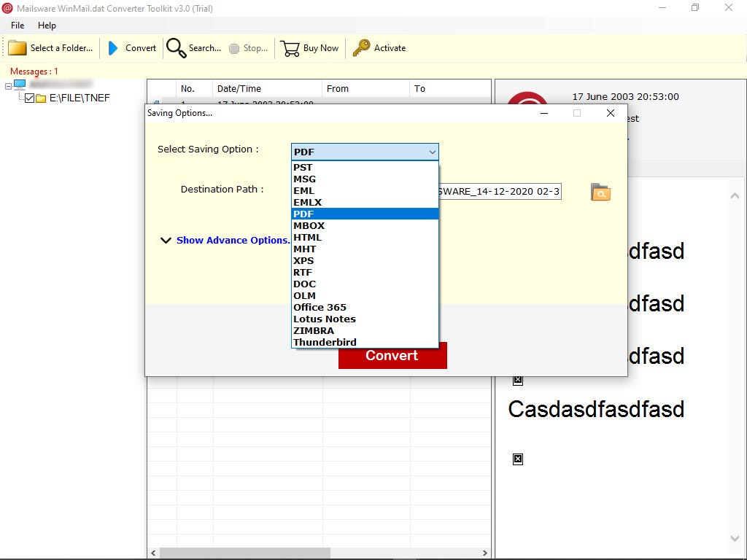Click the Destination Path text field

(x=499, y=192)
